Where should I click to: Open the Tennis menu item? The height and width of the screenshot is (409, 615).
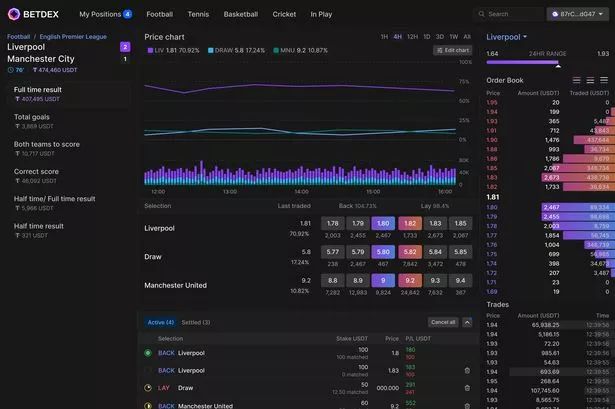click(198, 14)
